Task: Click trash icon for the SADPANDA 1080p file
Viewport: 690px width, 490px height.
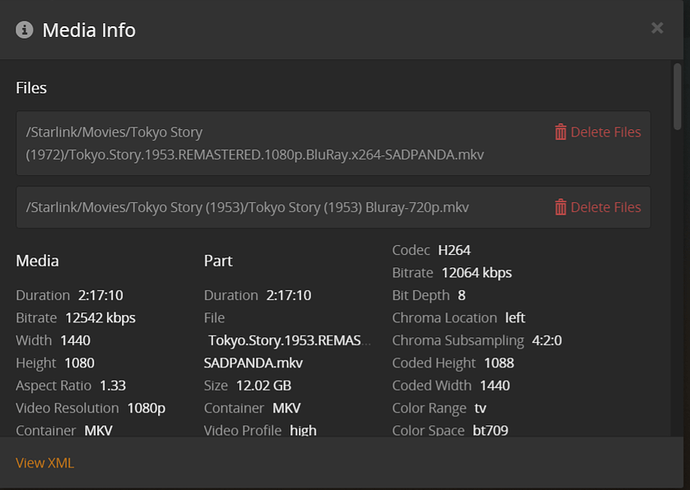Action: point(560,132)
